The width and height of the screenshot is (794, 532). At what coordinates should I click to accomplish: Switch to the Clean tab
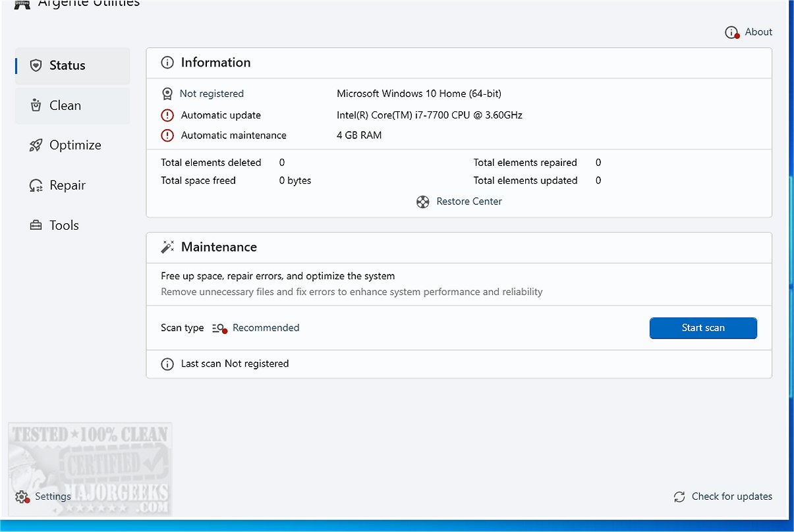click(x=72, y=105)
